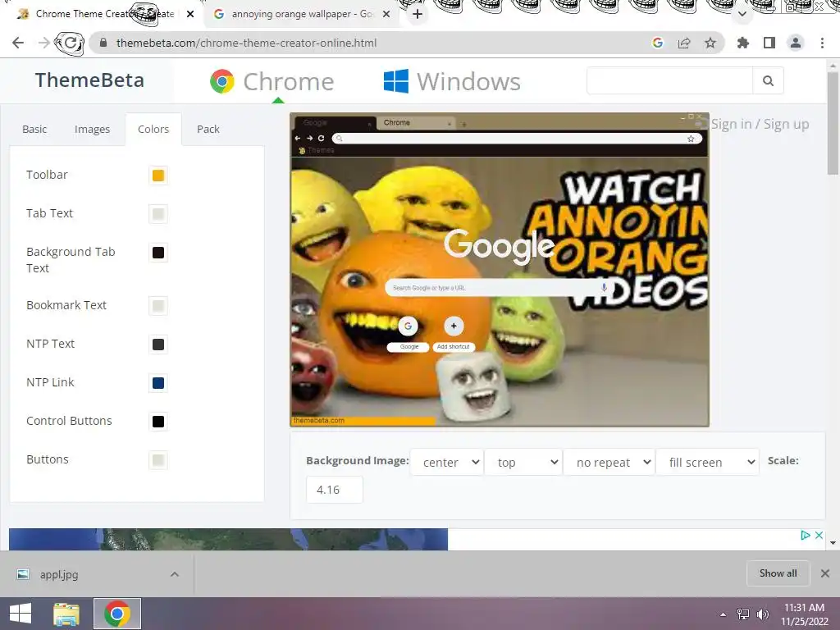840x630 pixels.
Task: Open the Buttons color swatch
Action: [158, 460]
